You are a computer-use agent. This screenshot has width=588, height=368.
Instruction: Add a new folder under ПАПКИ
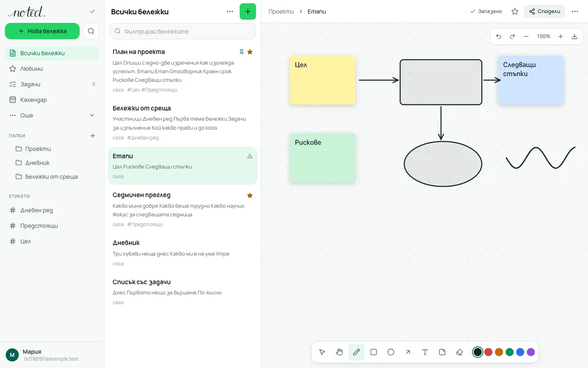tap(93, 136)
